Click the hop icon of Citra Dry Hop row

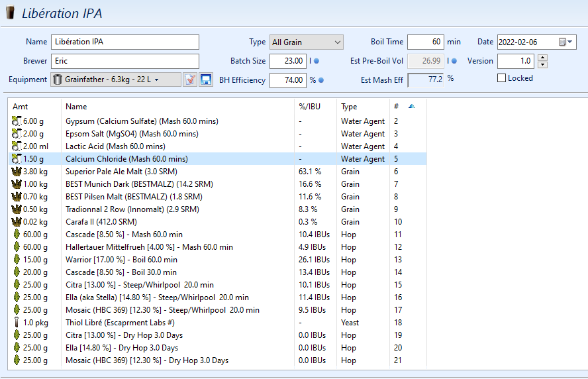pos(17,335)
